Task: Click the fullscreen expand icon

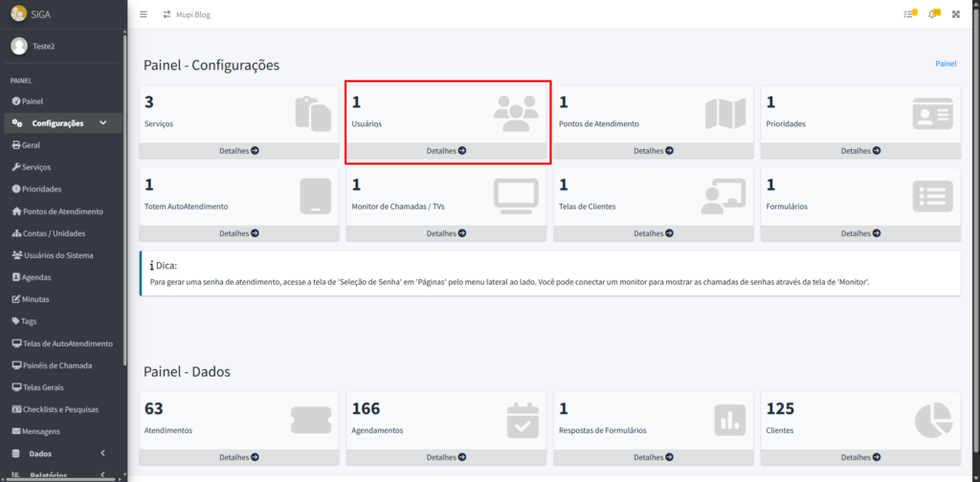Action: (955, 14)
